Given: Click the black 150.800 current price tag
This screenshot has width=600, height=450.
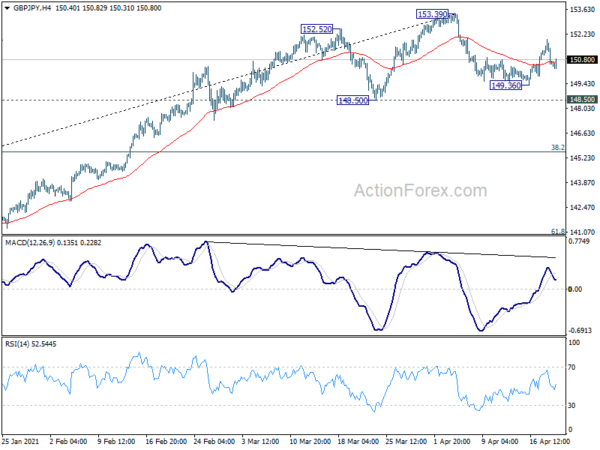Looking at the screenshot, I should pyautogui.click(x=582, y=60).
